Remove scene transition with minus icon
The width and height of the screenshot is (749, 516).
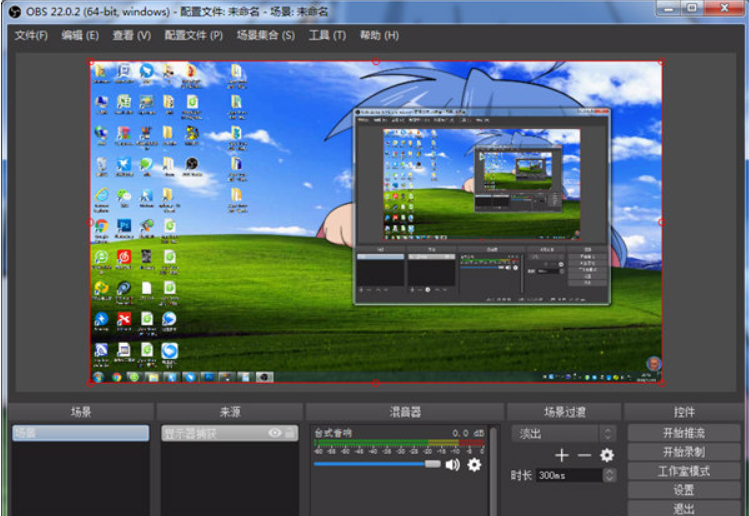584,455
